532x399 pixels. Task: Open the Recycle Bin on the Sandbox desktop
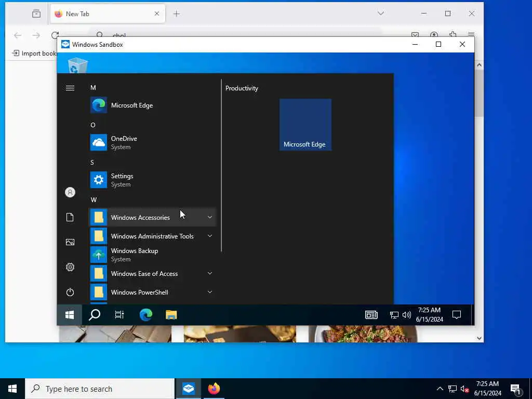(x=78, y=65)
